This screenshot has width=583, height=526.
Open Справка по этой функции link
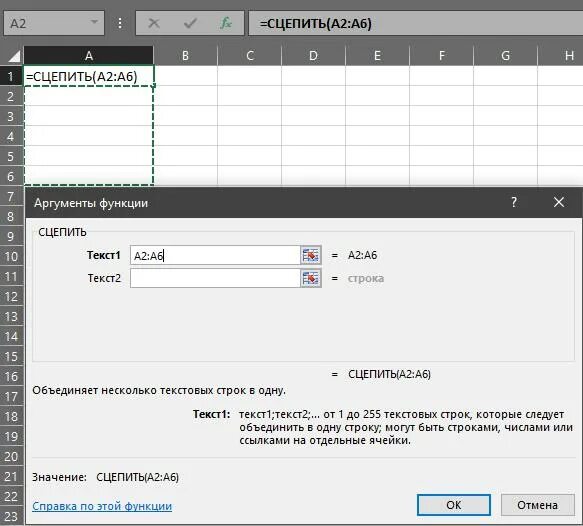[x=102, y=506]
